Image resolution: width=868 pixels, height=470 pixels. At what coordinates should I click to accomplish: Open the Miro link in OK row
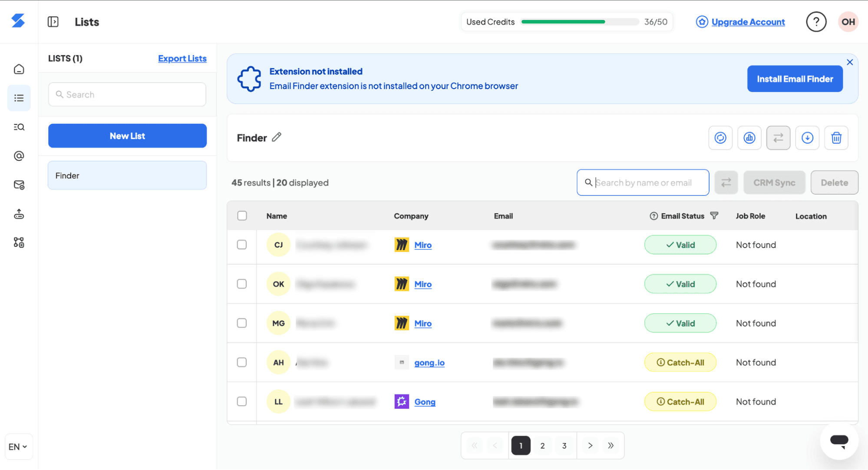[423, 284]
